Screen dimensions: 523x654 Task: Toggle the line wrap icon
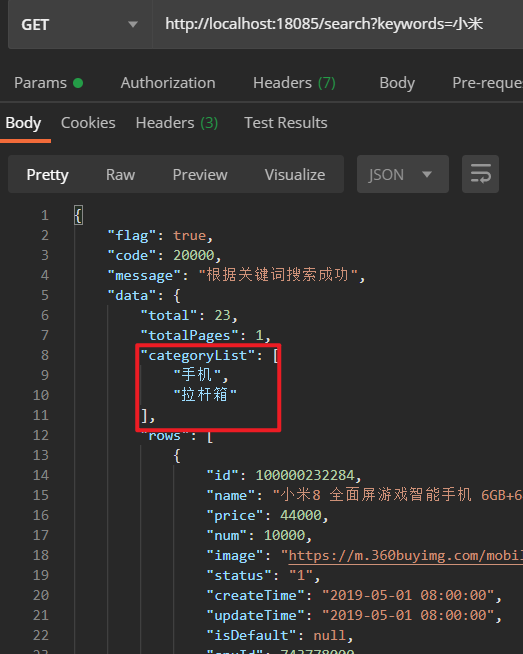click(480, 174)
